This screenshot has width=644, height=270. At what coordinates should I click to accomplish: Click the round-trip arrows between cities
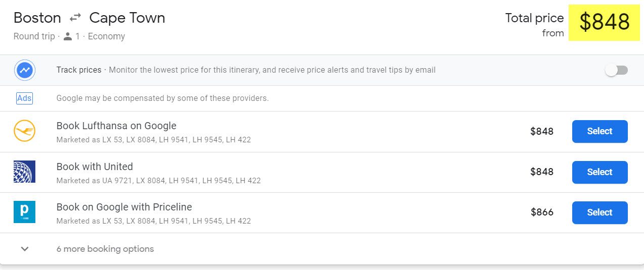click(75, 18)
